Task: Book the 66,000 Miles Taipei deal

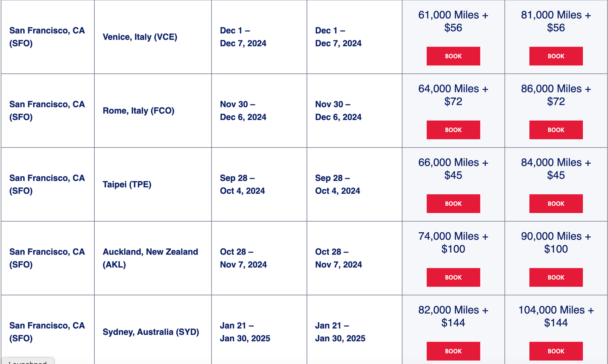Action: coord(453,204)
